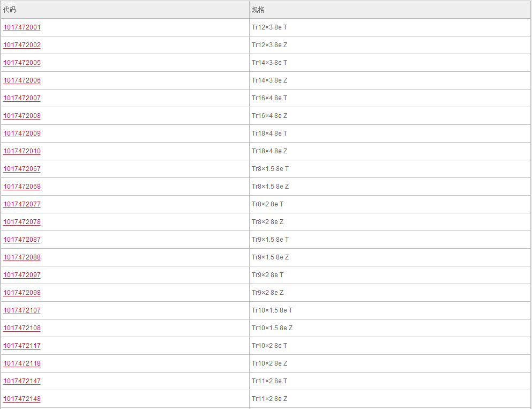
Task: Open code link 1017472097
Action: pos(22,274)
